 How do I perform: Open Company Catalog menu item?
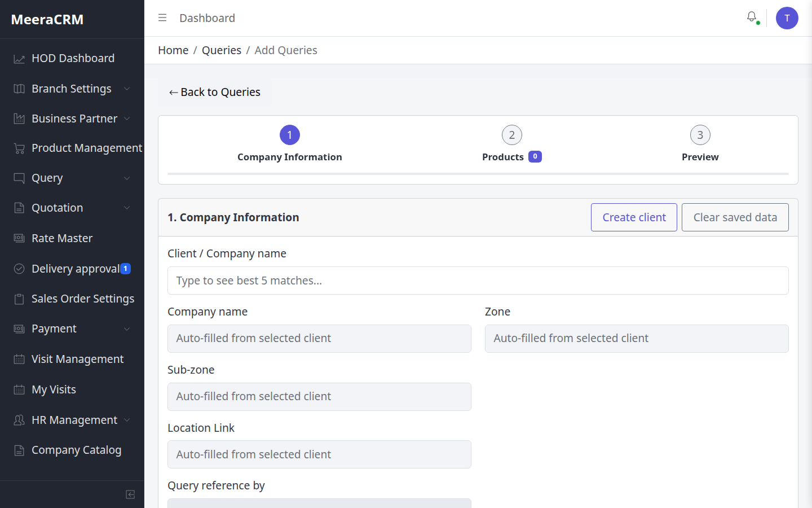pyautogui.click(x=72, y=450)
